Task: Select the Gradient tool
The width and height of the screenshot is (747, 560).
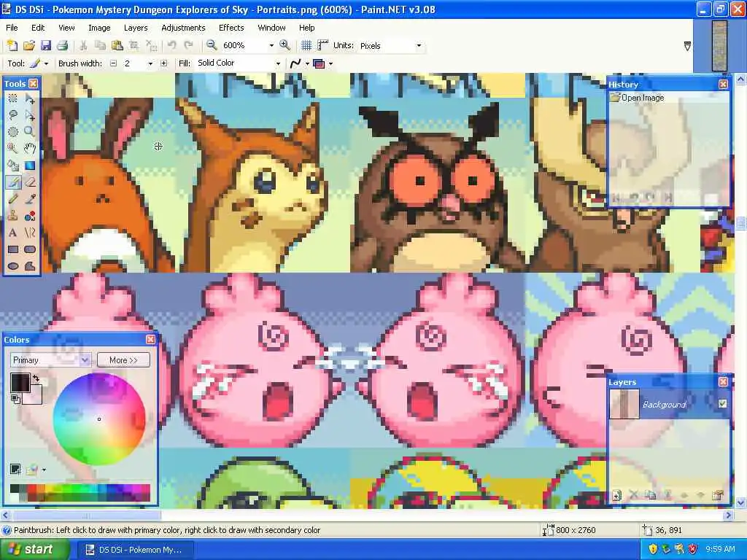Action: [30, 166]
